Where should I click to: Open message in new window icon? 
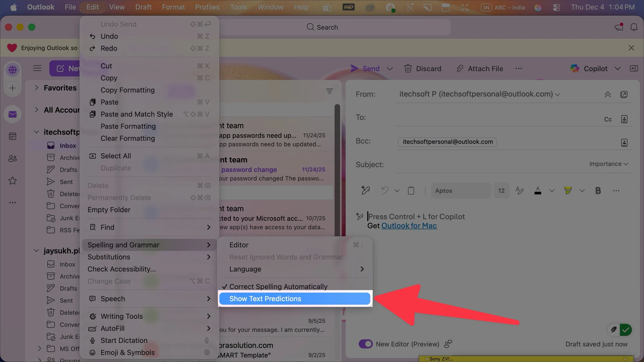tap(624, 95)
